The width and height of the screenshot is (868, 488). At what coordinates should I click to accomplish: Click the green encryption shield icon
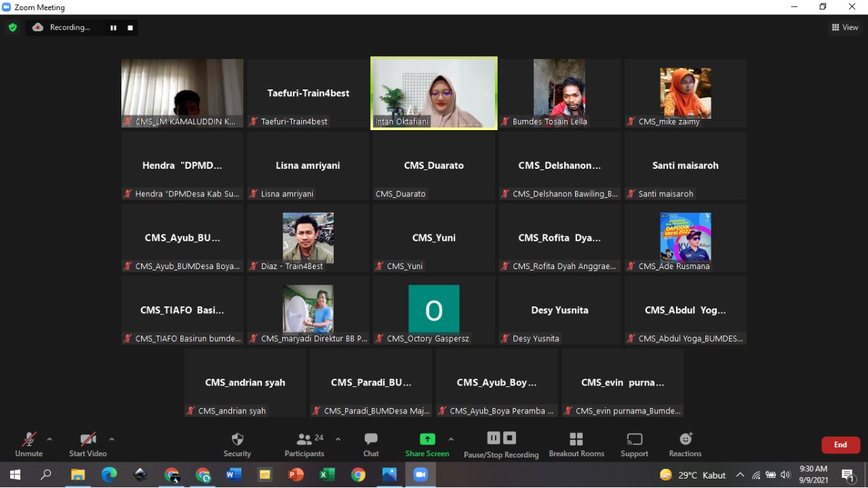[12, 27]
